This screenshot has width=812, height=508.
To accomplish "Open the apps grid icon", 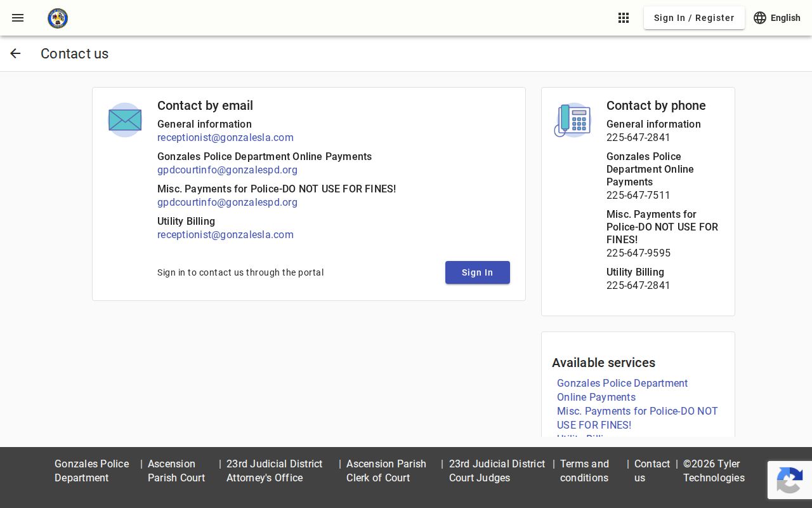I will [624, 18].
